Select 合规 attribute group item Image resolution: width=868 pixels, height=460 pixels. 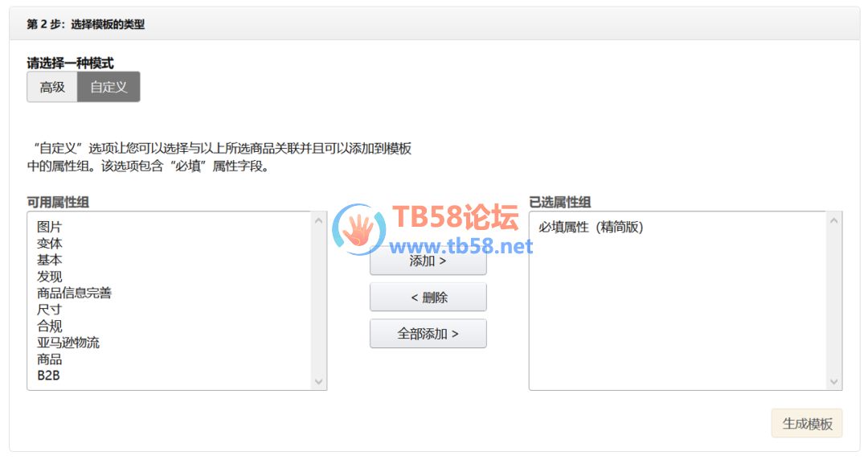(x=49, y=326)
